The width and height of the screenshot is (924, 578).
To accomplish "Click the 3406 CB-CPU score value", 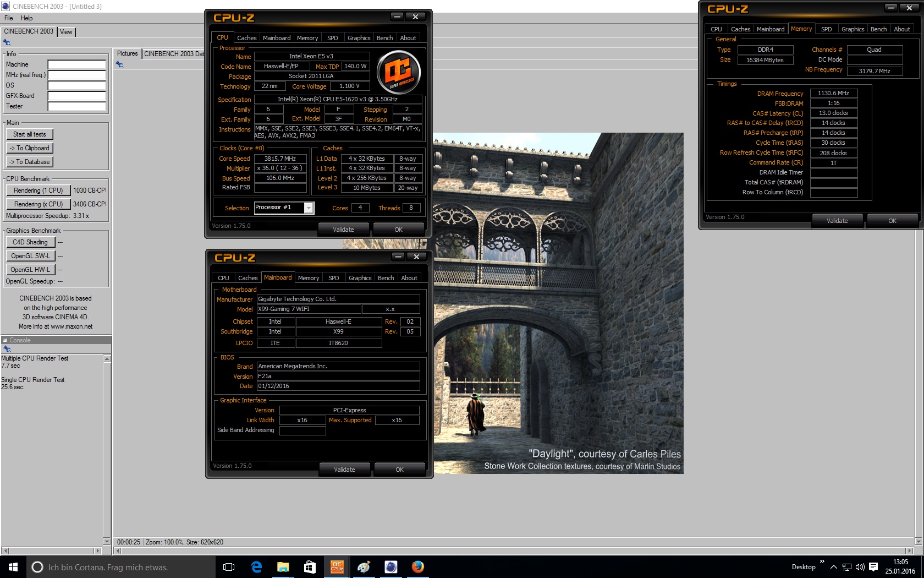I will click(90, 204).
